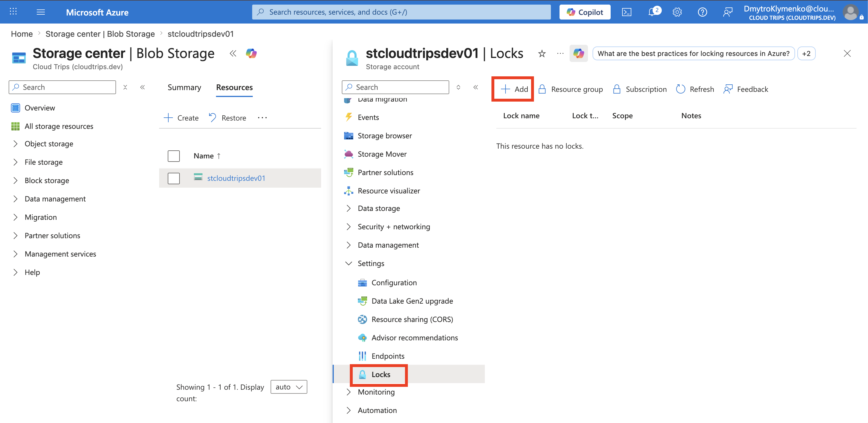Switch to the Summary tab
The height and width of the screenshot is (423, 868).
[x=184, y=88]
